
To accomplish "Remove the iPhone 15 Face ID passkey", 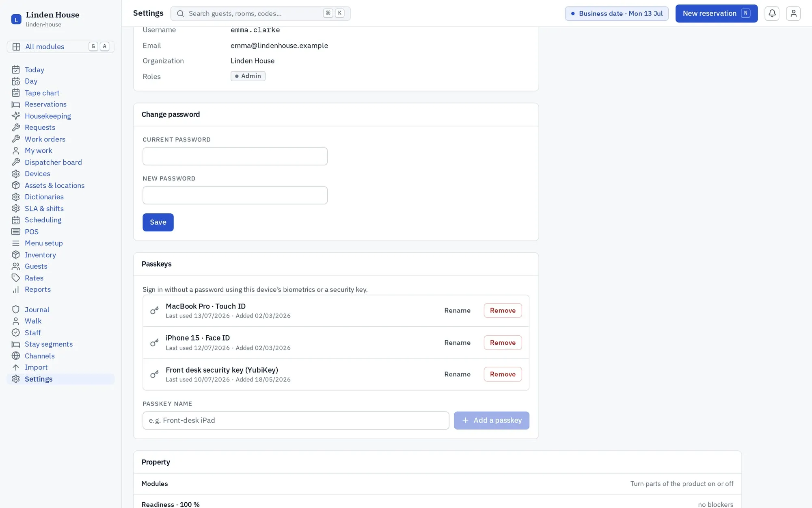I will coord(503,343).
